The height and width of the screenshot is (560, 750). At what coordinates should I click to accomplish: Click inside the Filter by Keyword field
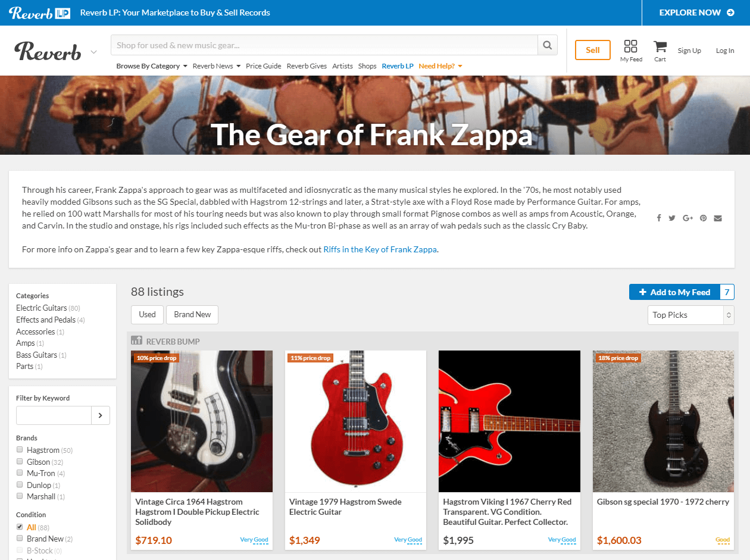click(x=54, y=415)
